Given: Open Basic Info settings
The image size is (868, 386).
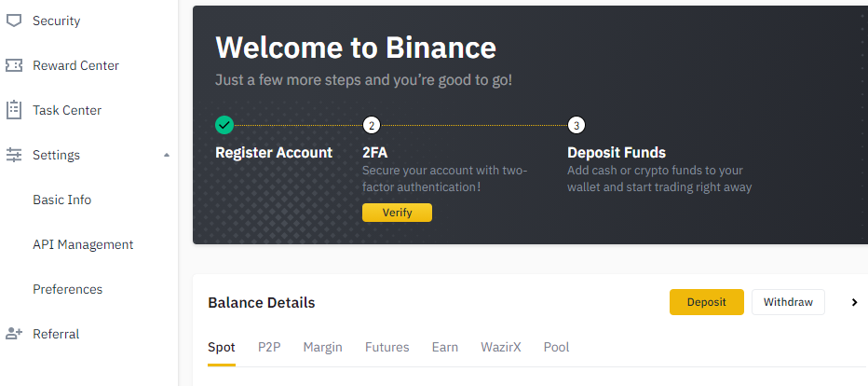Looking at the screenshot, I should [62, 200].
